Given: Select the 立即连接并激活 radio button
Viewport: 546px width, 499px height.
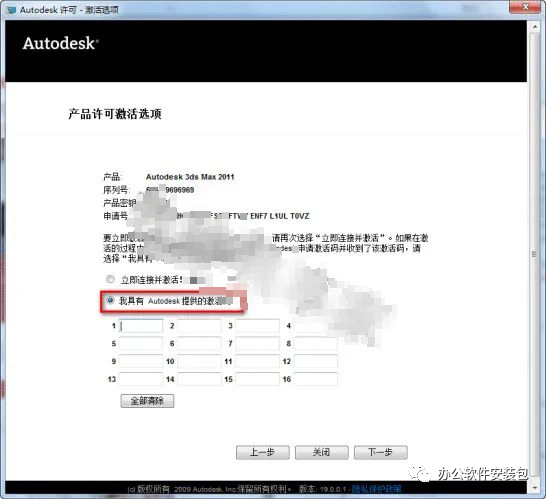Looking at the screenshot, I should pos(110,279).
